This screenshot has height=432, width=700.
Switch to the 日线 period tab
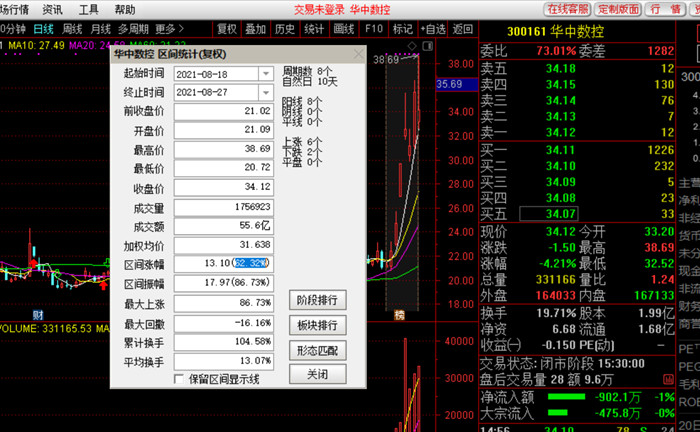pyautogui.click(x=44, y=29)
